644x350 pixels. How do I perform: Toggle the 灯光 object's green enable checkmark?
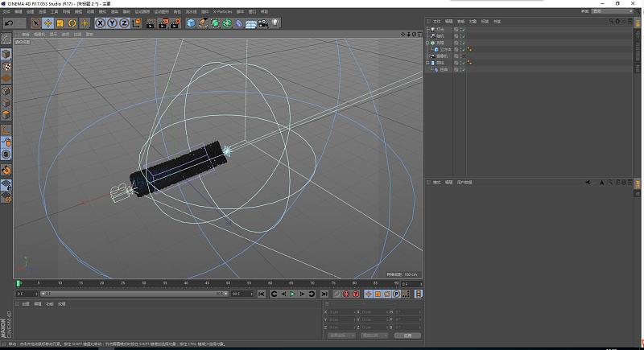(x=463, y=29)
